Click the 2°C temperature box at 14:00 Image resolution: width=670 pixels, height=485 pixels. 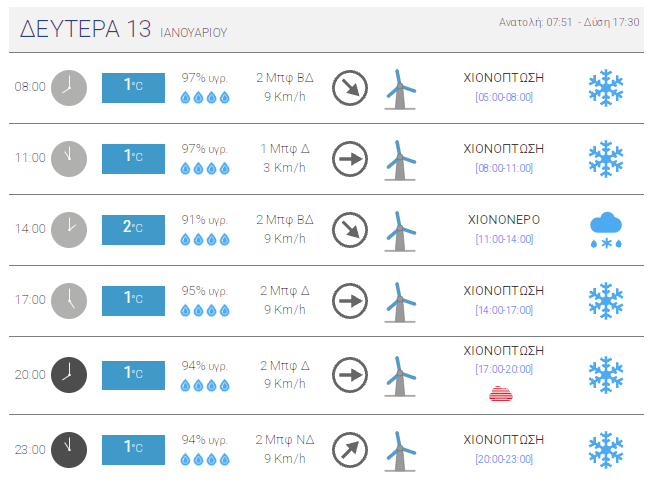(x=133, y=229)
